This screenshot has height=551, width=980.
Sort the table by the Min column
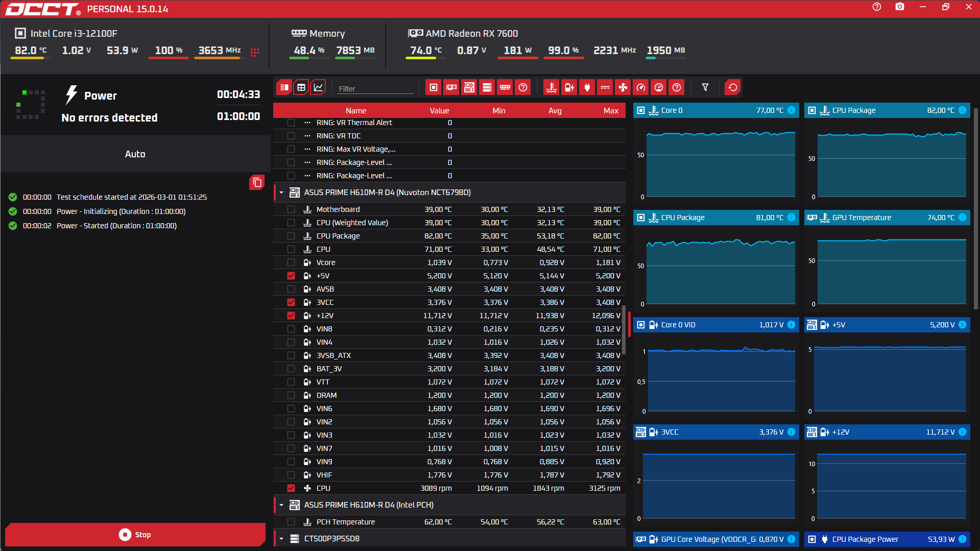499,111
